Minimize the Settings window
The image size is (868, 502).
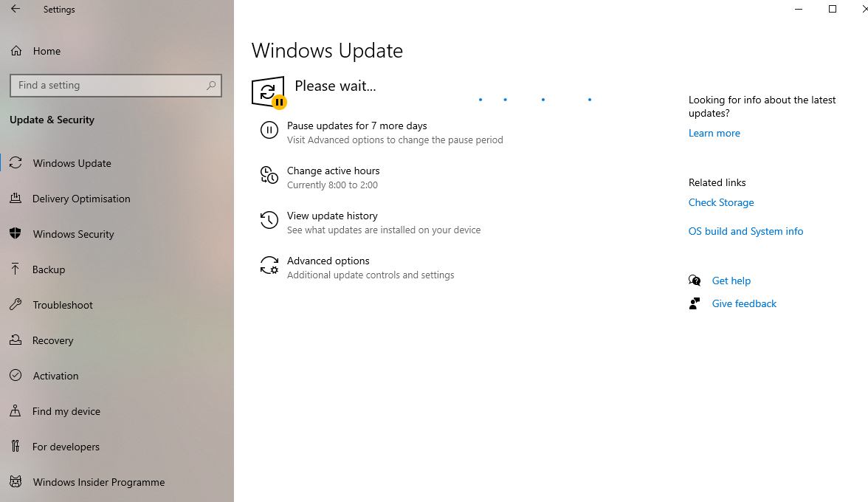pyautogui.click(x=799, y=9)
